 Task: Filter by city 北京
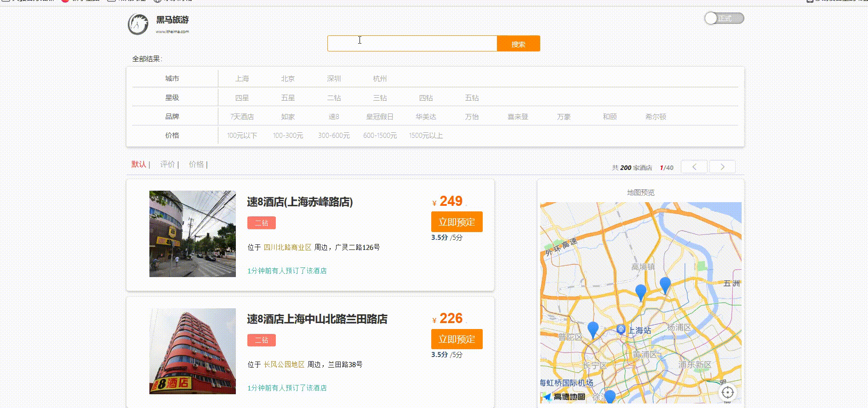point(288,79)
